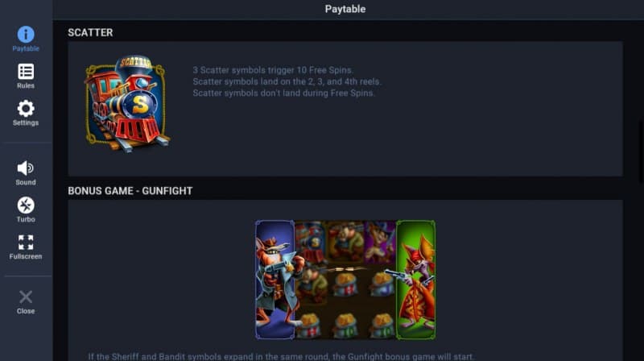This screenshot has height=361, width=644.
Task: Toggle Turbo mode icon
Action: point(26,205)
